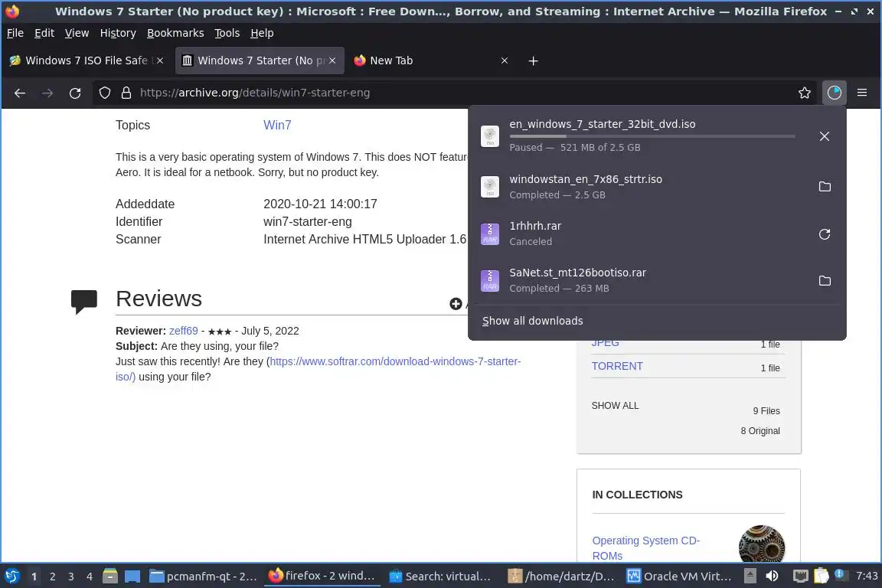Image resolution: width=882 pixels, height=588 pixels.
Task: Open Operating System CD-ROMs collection link
Action: click(645, 548)
